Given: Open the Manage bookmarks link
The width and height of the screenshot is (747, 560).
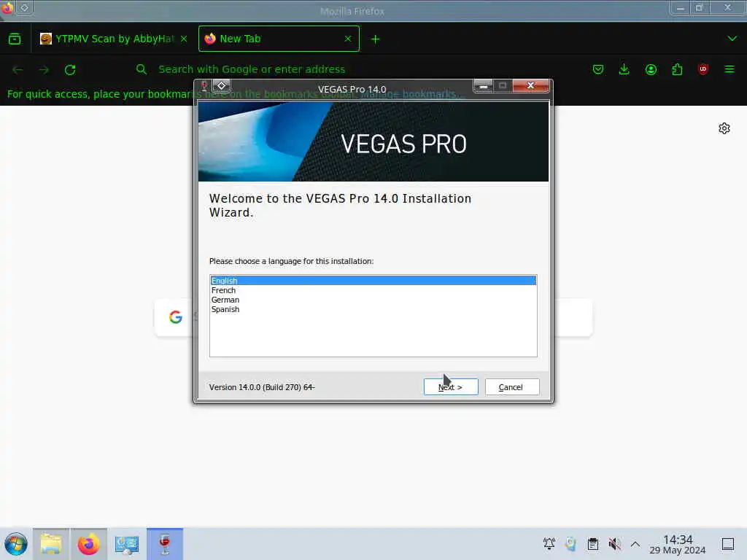Looking at the screenshot, I should 413,94.
